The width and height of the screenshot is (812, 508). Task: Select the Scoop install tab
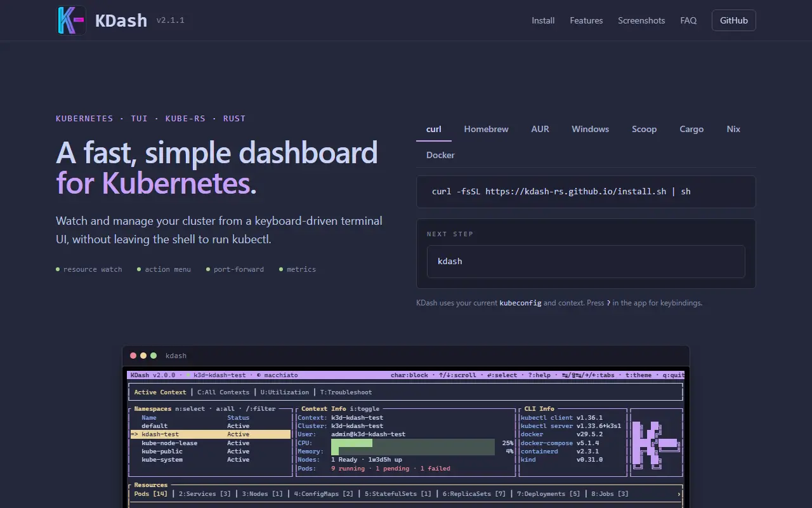[644, 129]
